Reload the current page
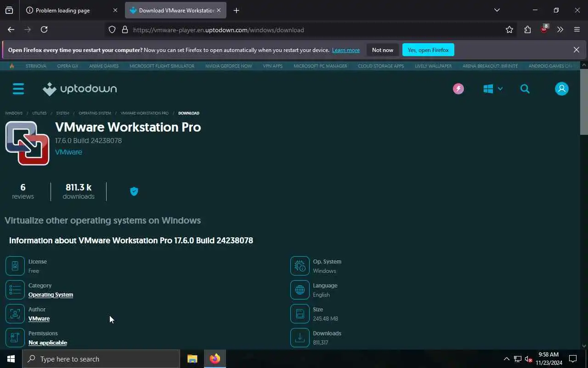This screenshot has height=368, width=588. click(x=44, y=29)
